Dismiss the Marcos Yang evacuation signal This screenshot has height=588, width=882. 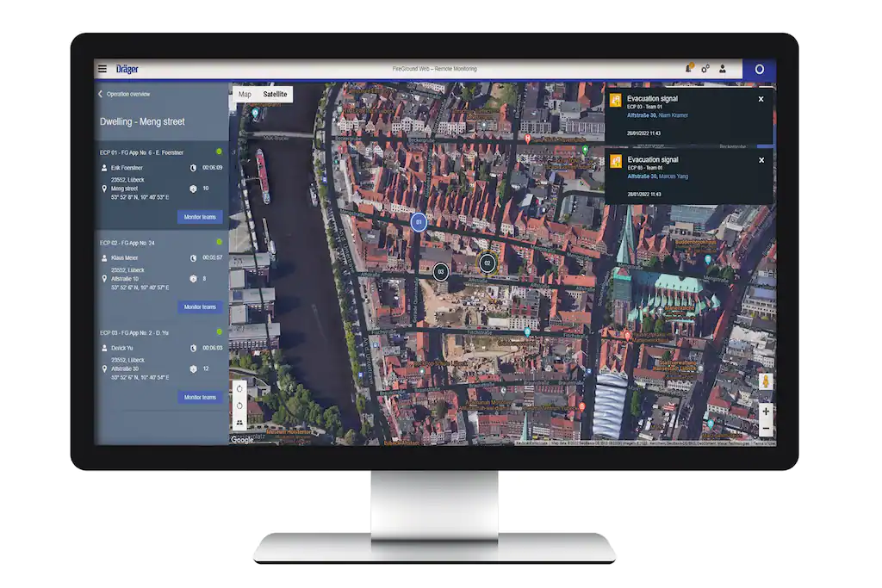coord(761,160)
